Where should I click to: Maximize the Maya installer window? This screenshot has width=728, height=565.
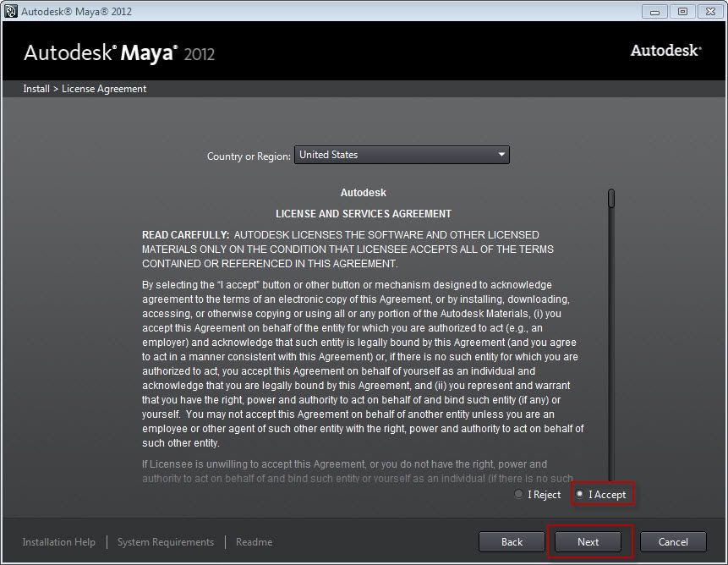pyautogui.click(x=682, y=12)
